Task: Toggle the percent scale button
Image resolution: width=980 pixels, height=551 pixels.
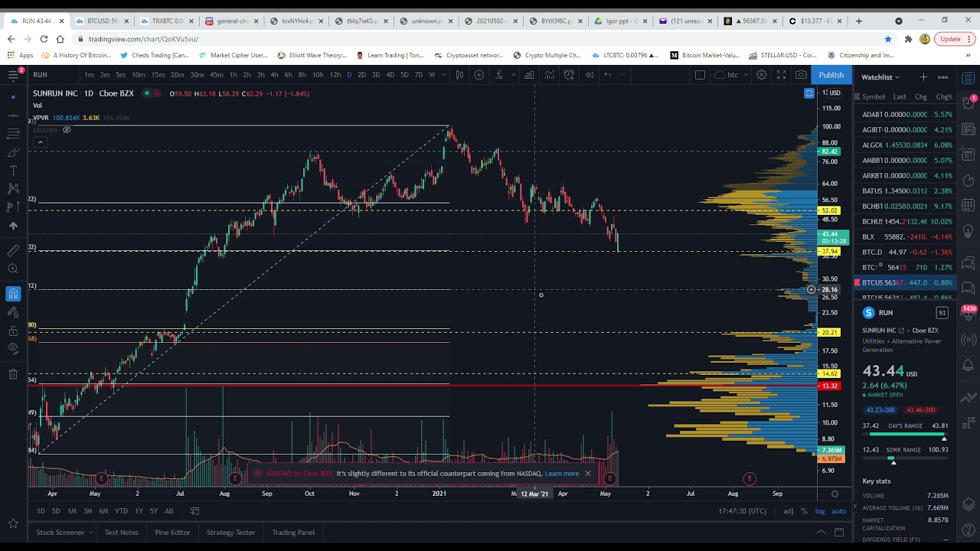Action: pyautogui.click(x=804, y=511)
